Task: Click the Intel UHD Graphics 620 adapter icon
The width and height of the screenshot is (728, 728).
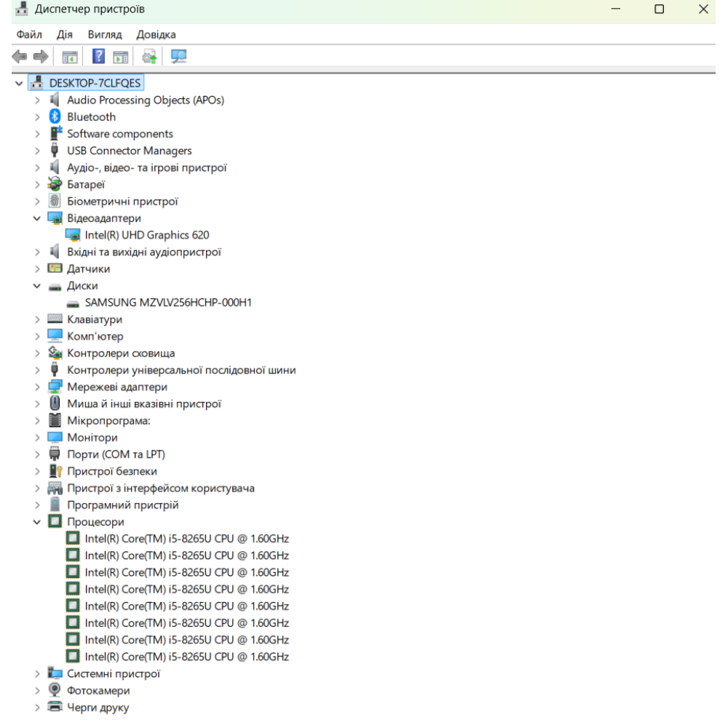Action: point(73,234)
